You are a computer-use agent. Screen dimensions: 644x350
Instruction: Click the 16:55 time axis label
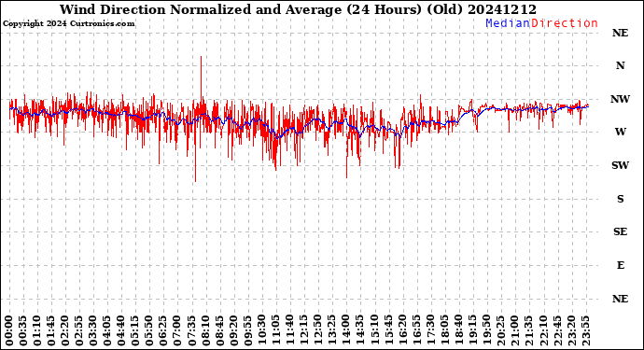pyautogui.click(x=416, y=331)
